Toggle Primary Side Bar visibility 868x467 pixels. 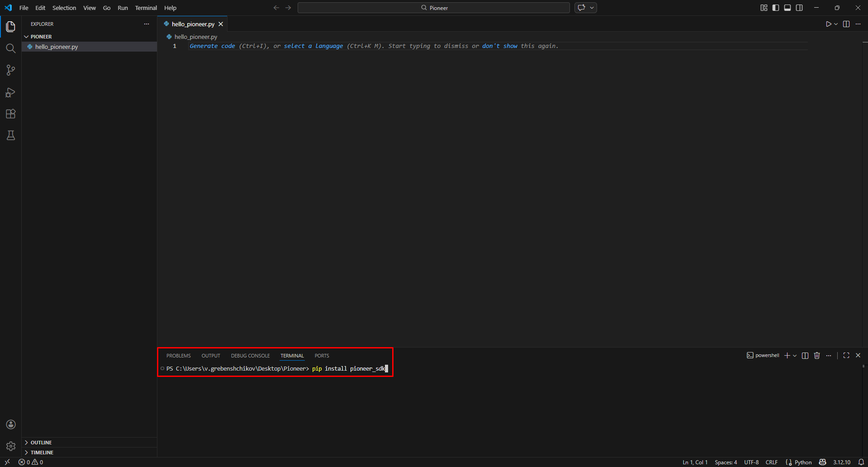pyautogui.click(x=776, y=8)
